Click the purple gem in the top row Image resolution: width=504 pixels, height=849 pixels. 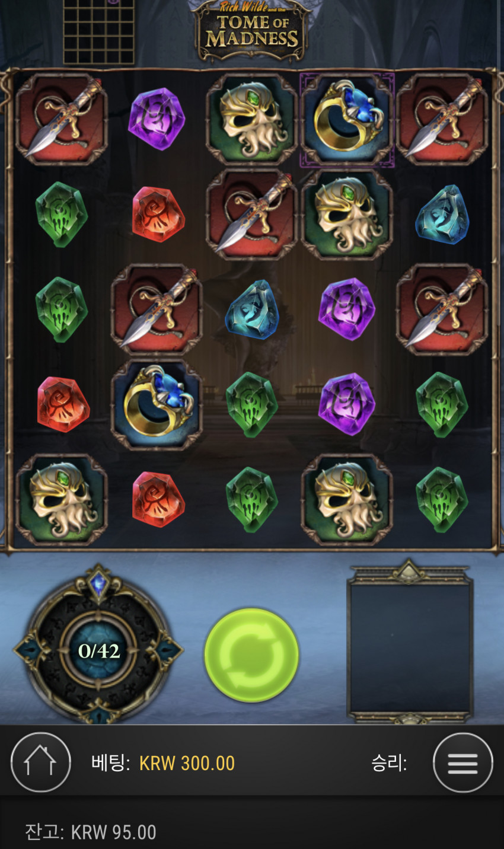pyautogui.click(x=157, y=119)
